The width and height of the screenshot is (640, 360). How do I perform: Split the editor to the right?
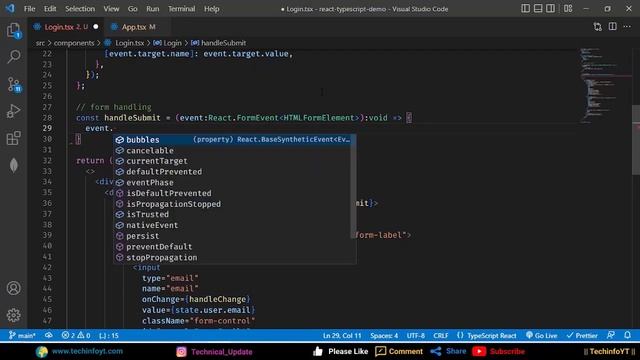click(x=613, y=27)
